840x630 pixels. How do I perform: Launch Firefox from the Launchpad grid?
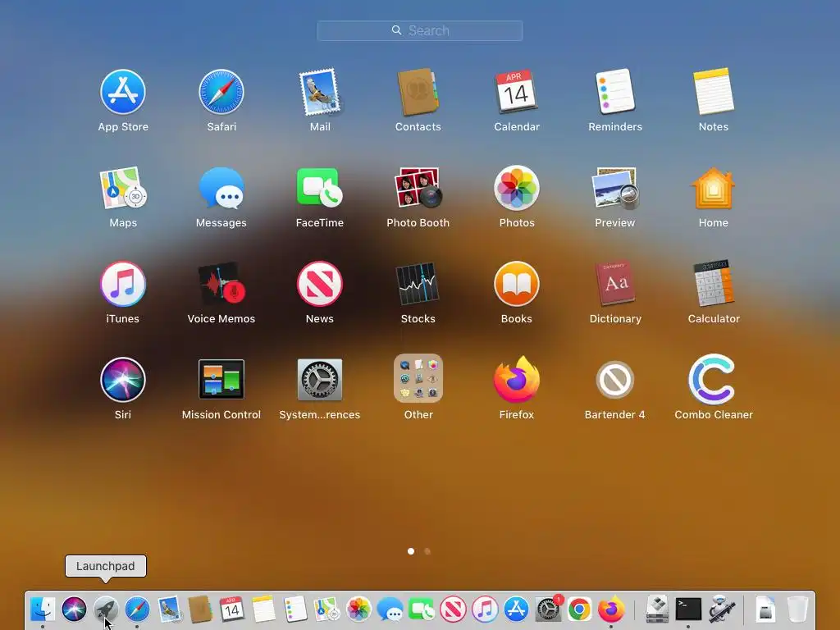517,379
